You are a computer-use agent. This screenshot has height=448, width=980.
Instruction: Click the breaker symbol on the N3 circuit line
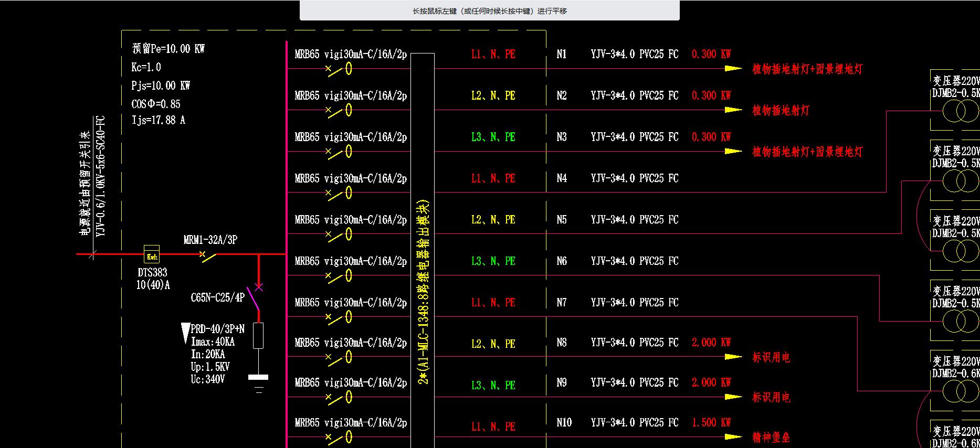point(339,152)
